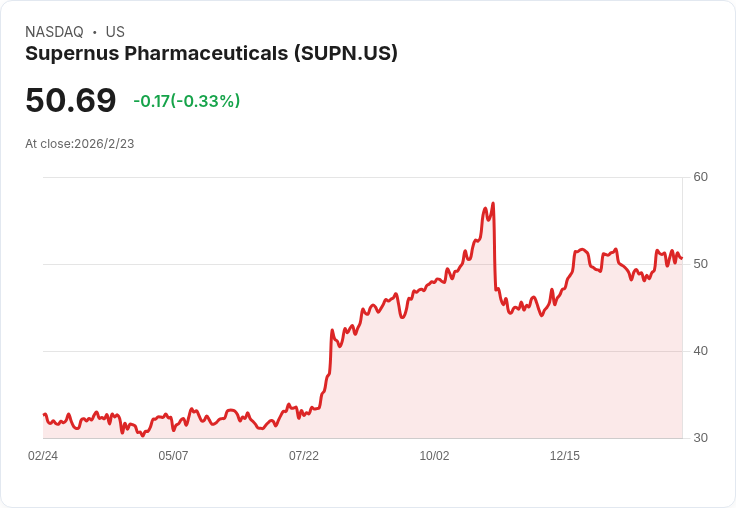The width and height of the screenshot is (736, 508).
Task: Click the 50.69 current price
Action: [x=71, y=100]
